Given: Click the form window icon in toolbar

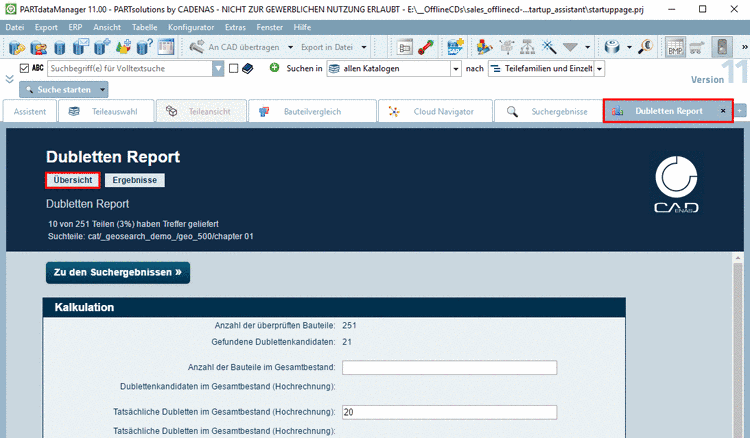Looking at the screenshot, I should (x=405, y=47).
